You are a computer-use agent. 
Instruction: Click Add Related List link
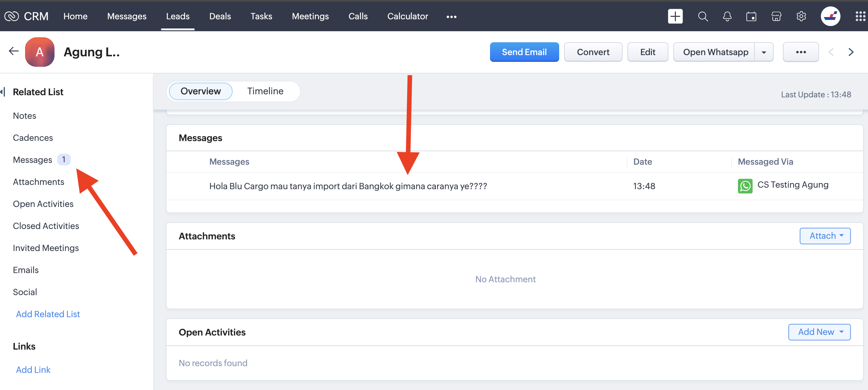click(x=48, y=313)
